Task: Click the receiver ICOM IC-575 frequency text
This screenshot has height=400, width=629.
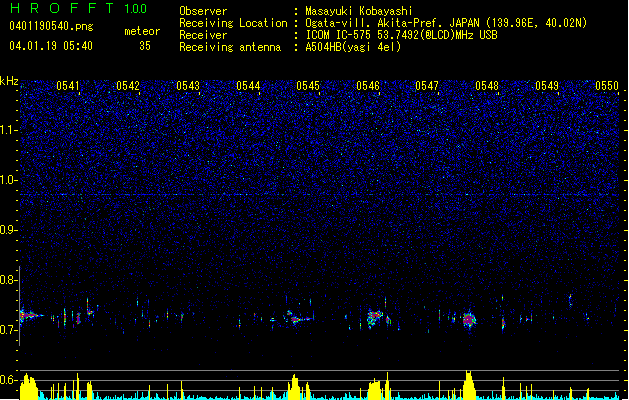Action: [402, 35]
